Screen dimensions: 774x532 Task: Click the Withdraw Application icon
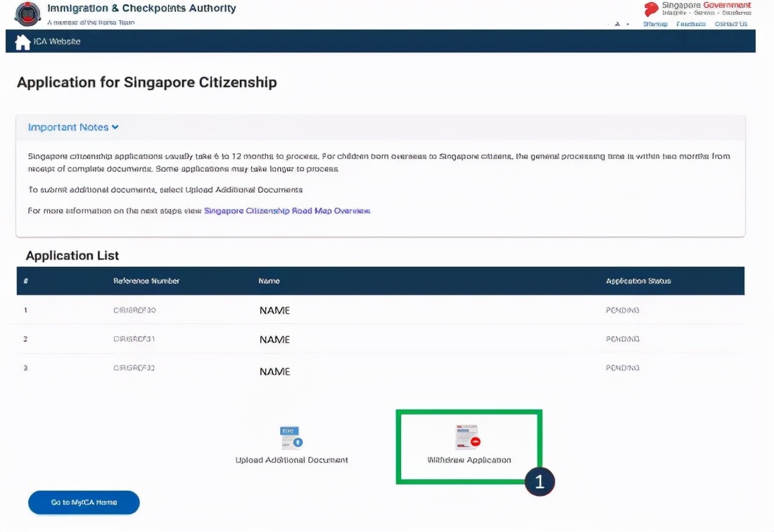(468, 437)
